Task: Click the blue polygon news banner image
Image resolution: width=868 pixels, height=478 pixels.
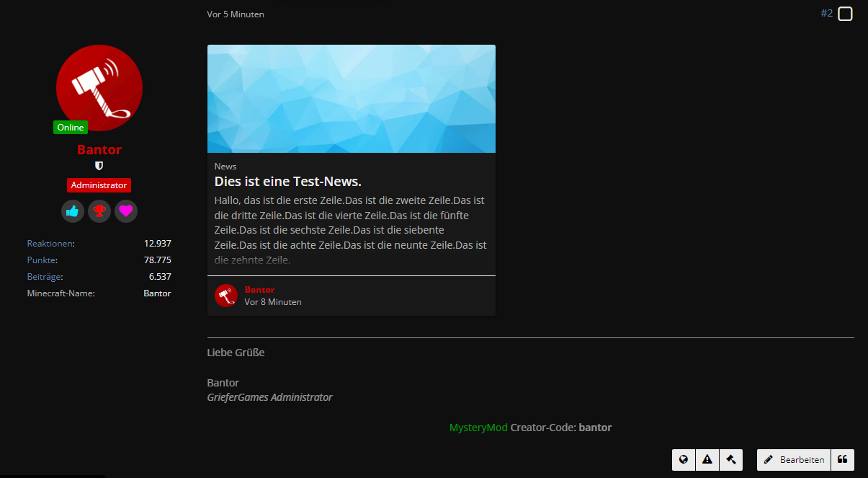Action: click(351, 99)
